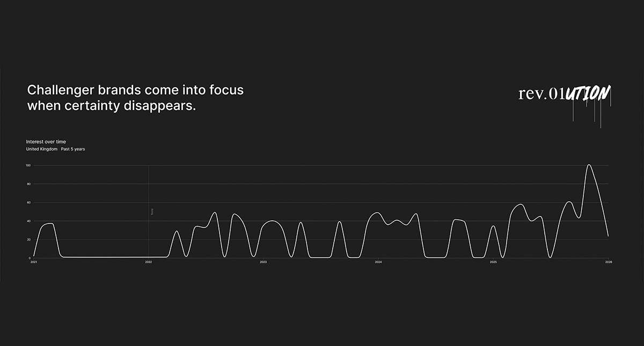Click the line's final data point at 2026
Viewport: 644px width, 346px height.
pos(608,236)
